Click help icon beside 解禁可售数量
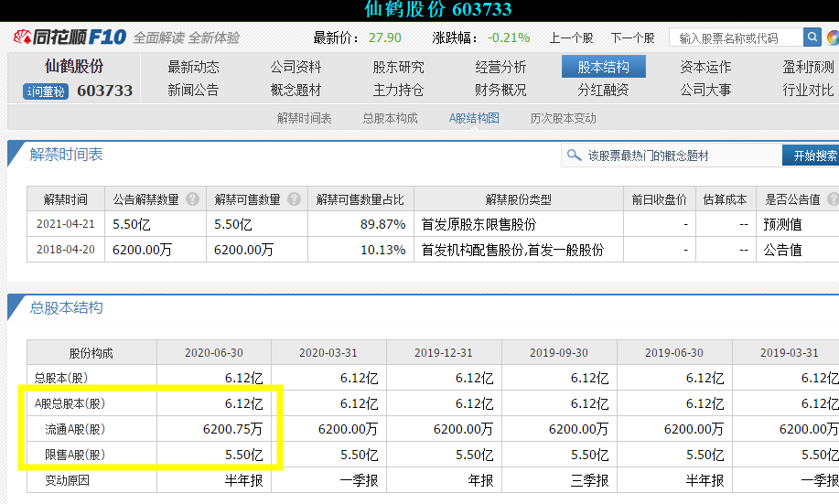This screenshot has width=839, height=504. [294, 199]
